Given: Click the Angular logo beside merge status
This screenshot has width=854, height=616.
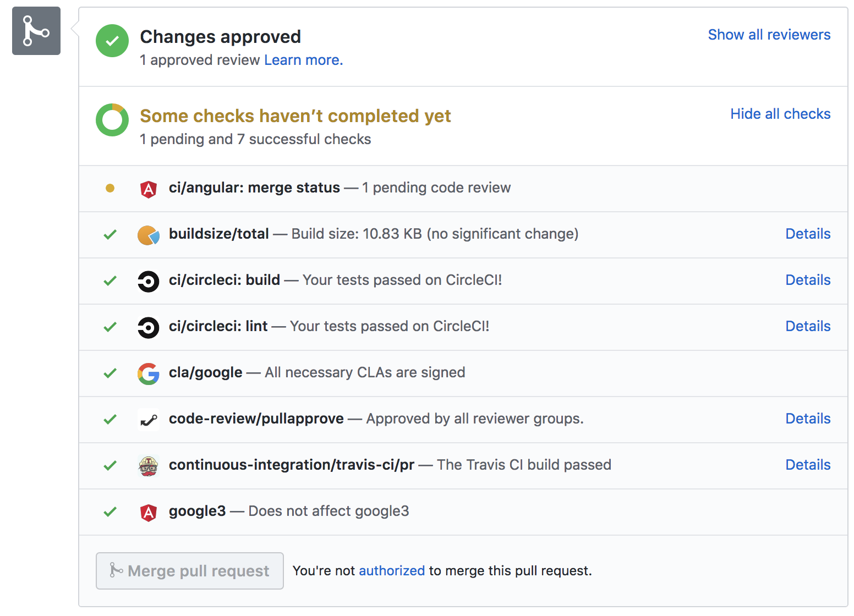Looking at the screenshot, I should [149, 189].
